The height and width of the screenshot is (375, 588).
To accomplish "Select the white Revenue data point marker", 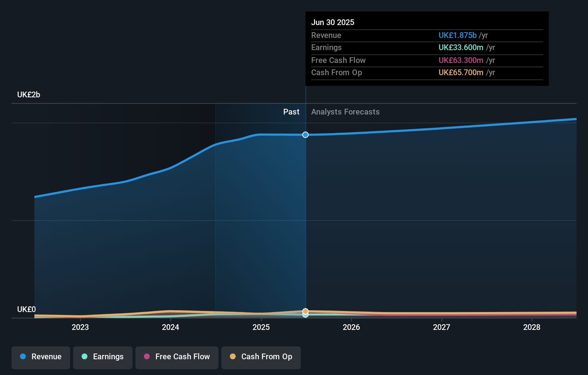I will pyautogui.click(x=305, y=135).
